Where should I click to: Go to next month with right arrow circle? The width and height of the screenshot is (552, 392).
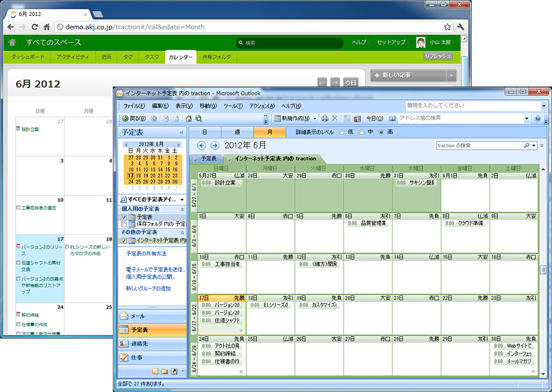click(x=215, y=145)
